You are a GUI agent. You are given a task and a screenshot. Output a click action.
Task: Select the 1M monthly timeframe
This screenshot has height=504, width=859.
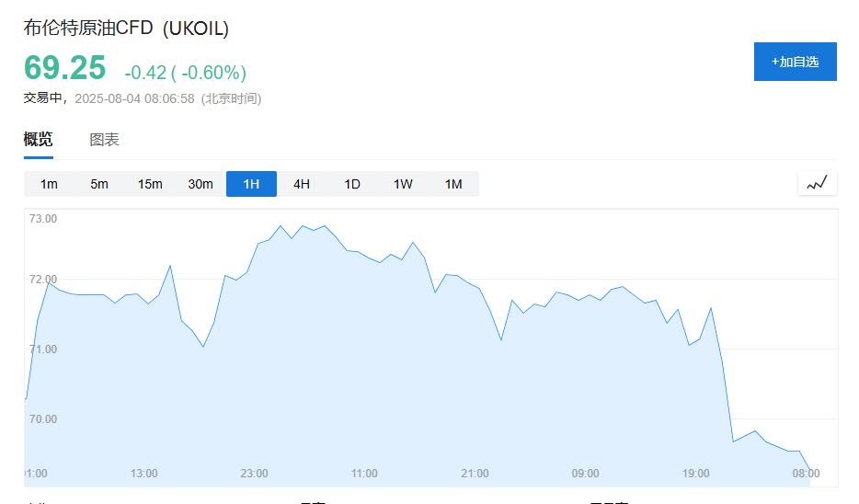point(453,184)
